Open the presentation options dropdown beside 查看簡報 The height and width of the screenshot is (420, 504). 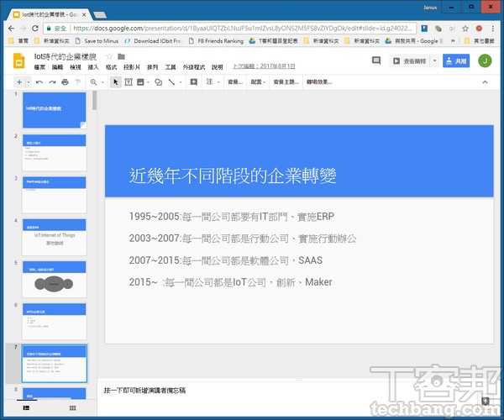click(x=434, y=60)
